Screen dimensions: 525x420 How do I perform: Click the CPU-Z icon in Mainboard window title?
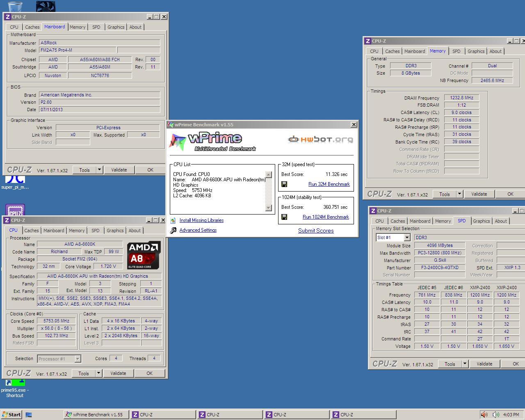(8, 17)
